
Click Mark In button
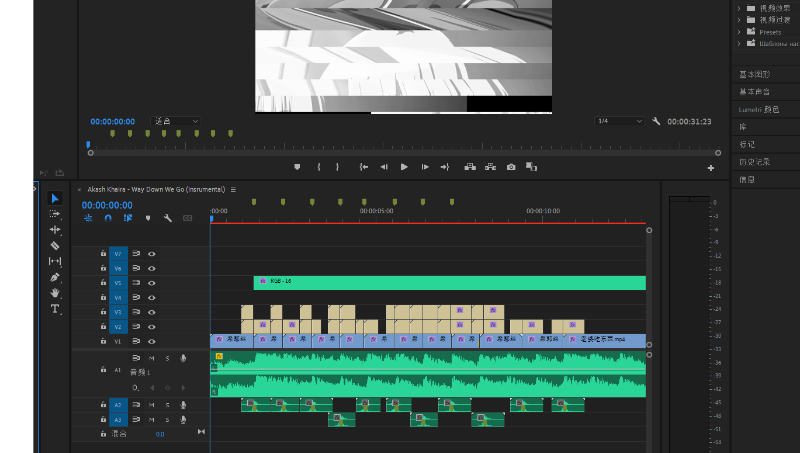(x=319, y=167)
